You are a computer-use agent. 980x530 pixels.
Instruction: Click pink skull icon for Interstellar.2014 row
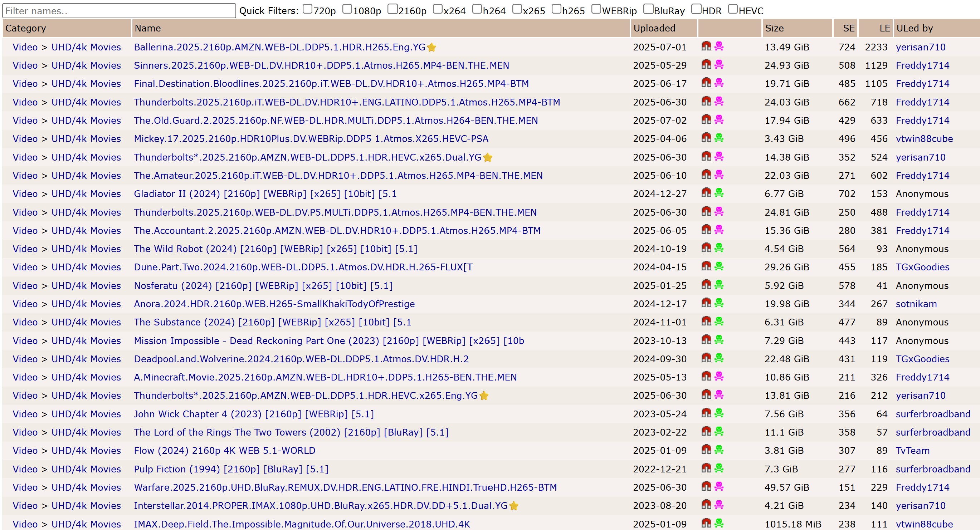point(719,505)
